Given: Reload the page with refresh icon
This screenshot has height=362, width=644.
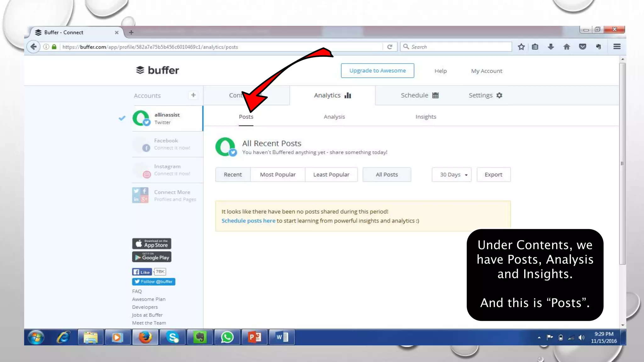Looking at the screenshot, I should (x=390, y=47).
